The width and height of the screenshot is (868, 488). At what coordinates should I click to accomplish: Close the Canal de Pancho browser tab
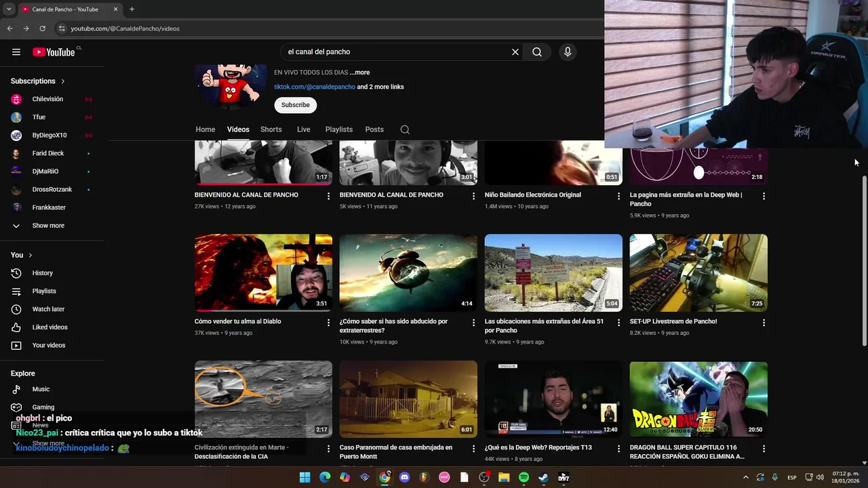click(115, 9)
